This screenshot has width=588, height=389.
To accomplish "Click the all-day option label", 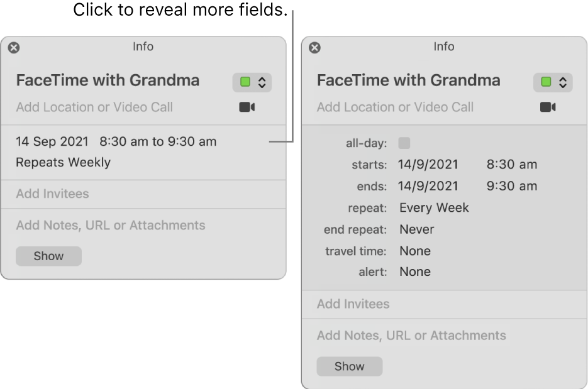I will 366,143.
